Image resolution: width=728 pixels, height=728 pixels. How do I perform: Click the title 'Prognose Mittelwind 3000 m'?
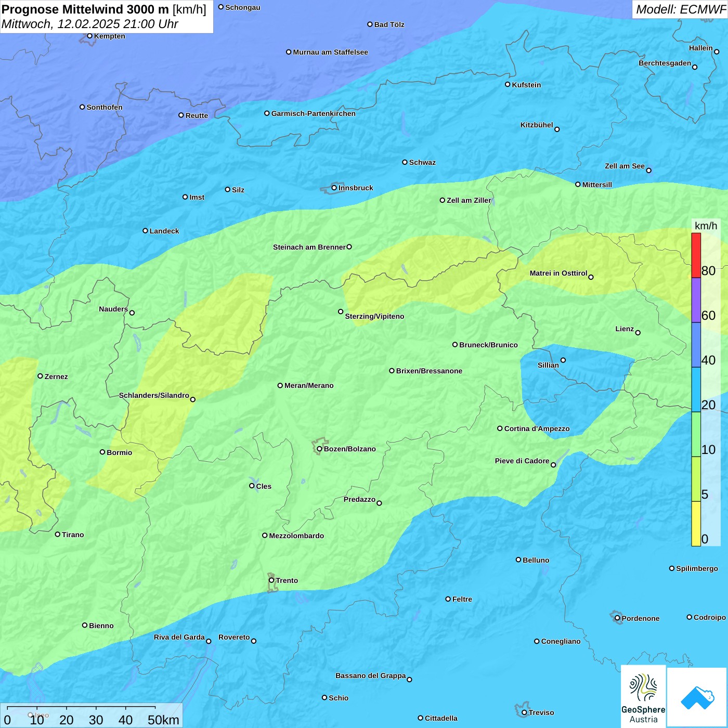coord(85,9)
